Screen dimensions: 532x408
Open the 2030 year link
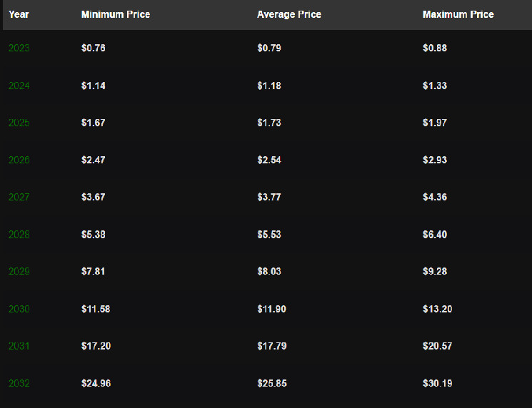click(x=19, y=309)
